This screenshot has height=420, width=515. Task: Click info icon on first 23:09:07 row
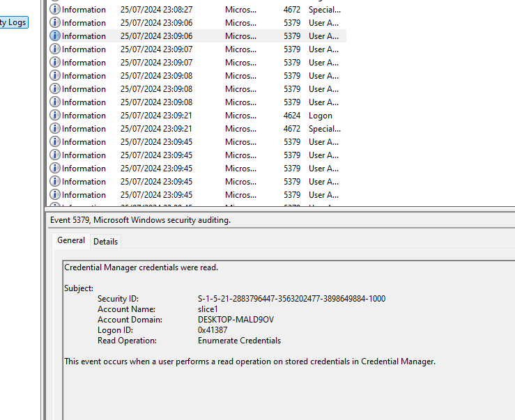55,49
